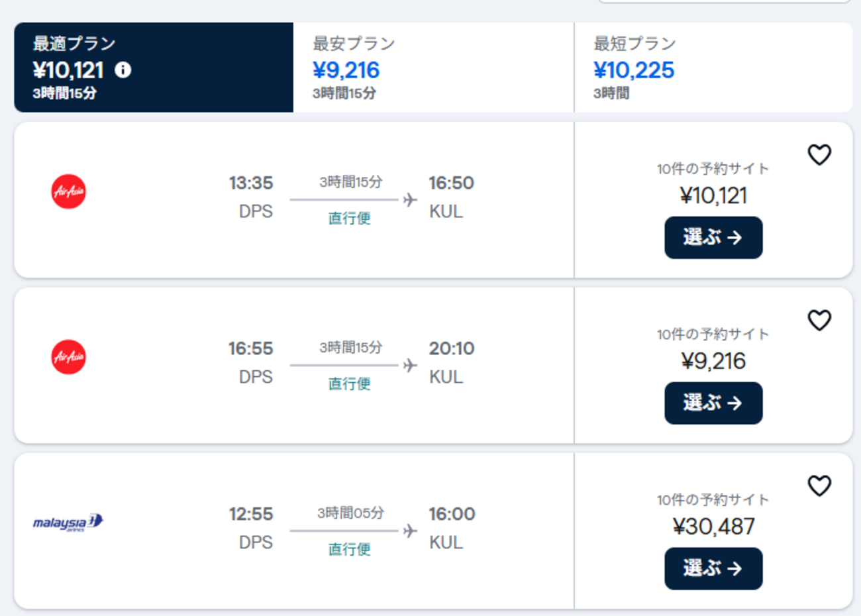Viewport: 861px width, 616px height.
Task: Save the 13:35 AirAsia flight with heart
Action: [x=819, y=155]
